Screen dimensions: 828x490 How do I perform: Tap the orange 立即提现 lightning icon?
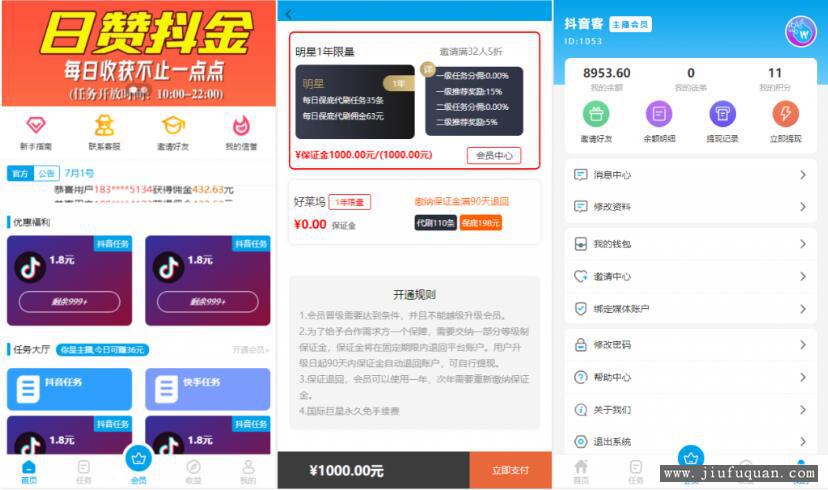tap(785, 114)
